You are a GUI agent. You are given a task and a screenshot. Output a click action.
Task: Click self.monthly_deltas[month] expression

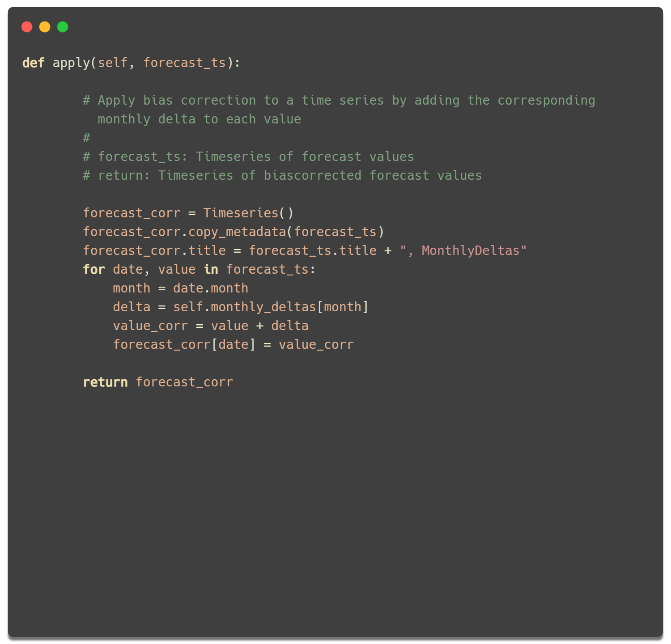(x=271, y=307)
